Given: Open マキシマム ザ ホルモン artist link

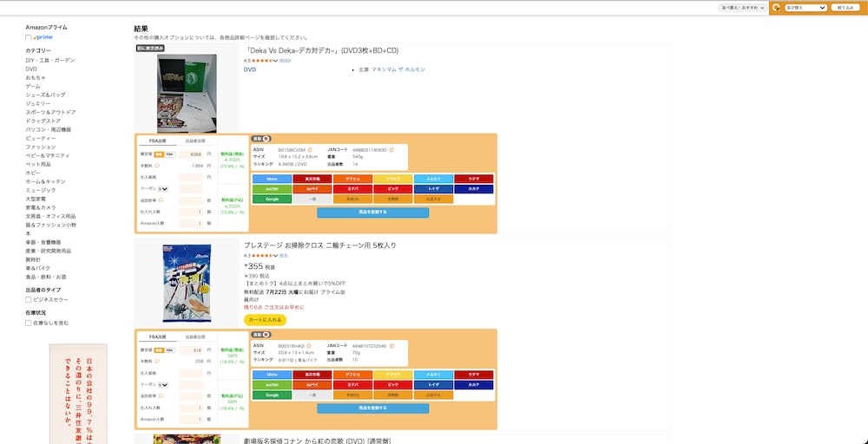Looking at the screenshot, I should tap(398, 69).
